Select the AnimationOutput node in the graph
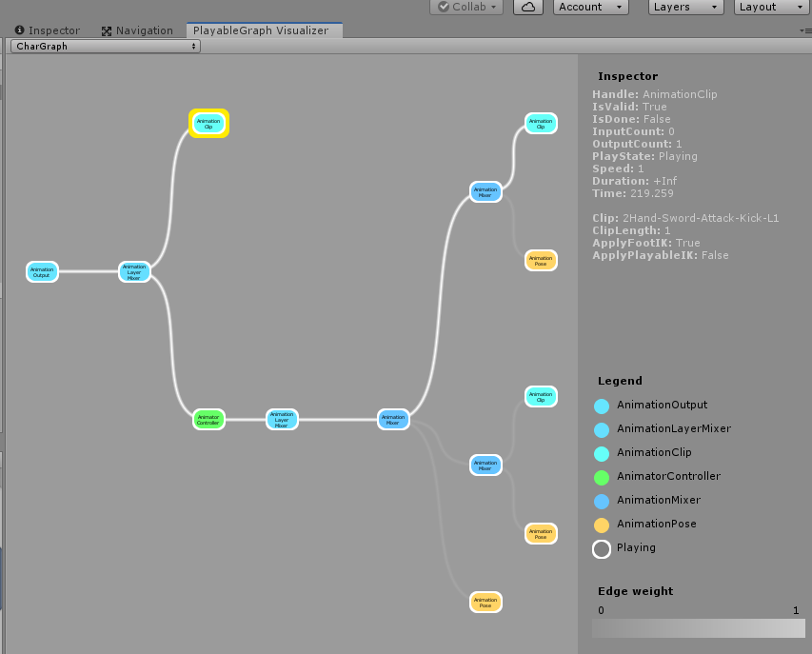This screenshot has height=654, width=812. click(x=42, y=271)
